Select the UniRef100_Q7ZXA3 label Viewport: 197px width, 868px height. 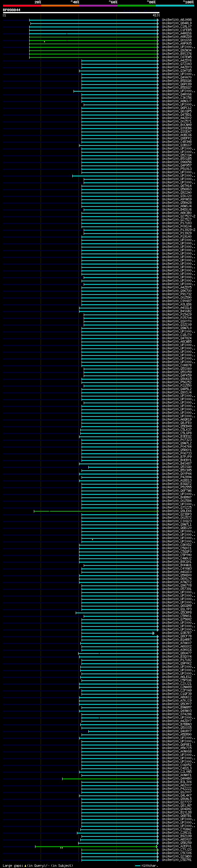click(176, 64)
